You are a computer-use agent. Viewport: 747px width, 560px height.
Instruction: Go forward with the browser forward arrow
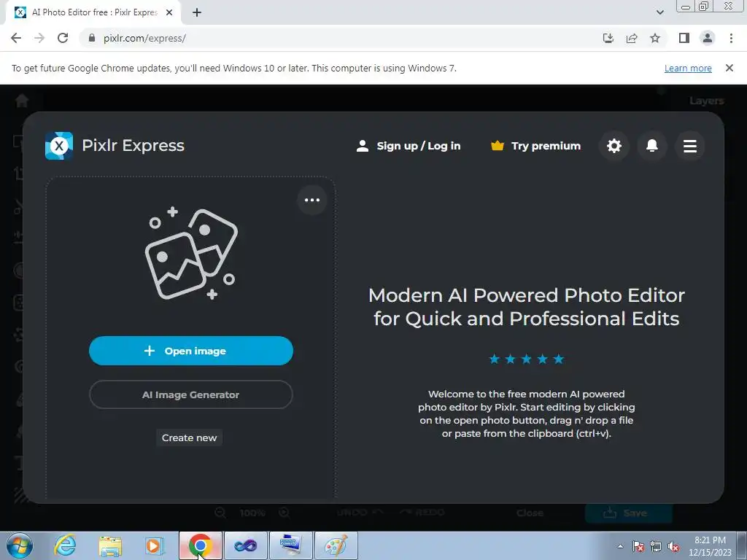39,38
